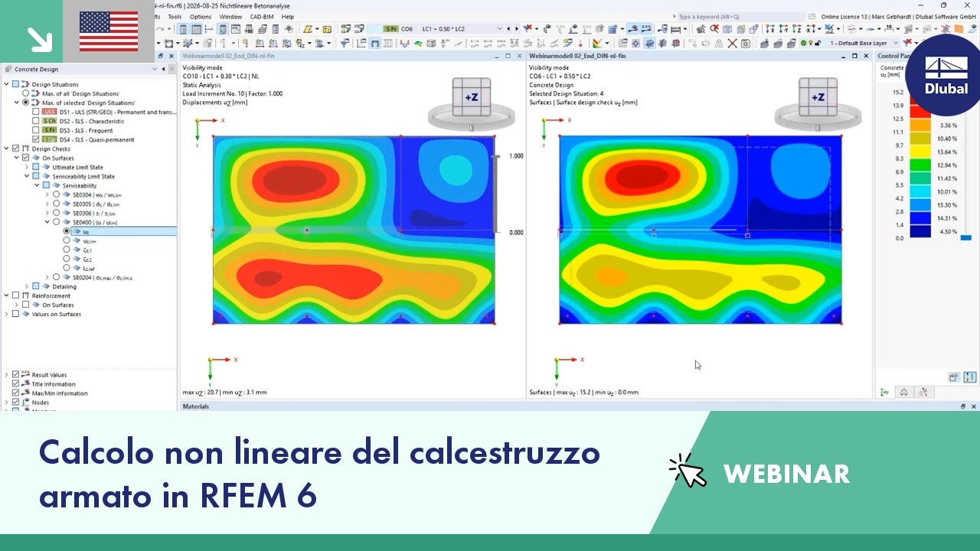The height and width of the screenshot is (551, 980).
Task: Collapse the Design Situations tree node
Action: (x=7, y=84)
